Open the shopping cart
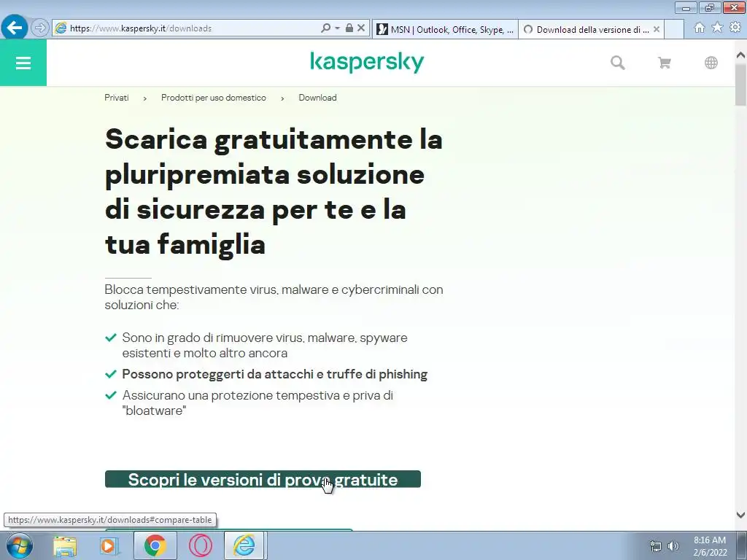 tap(664, 63)
